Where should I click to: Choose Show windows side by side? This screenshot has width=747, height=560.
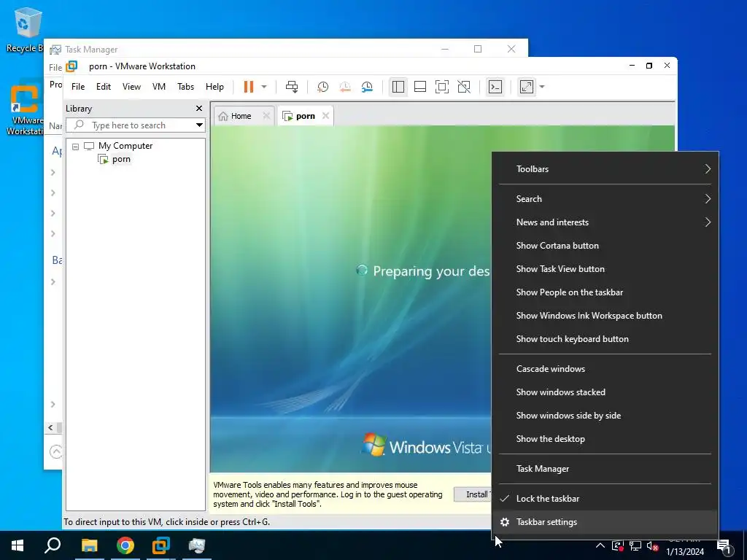click(605, 416)
